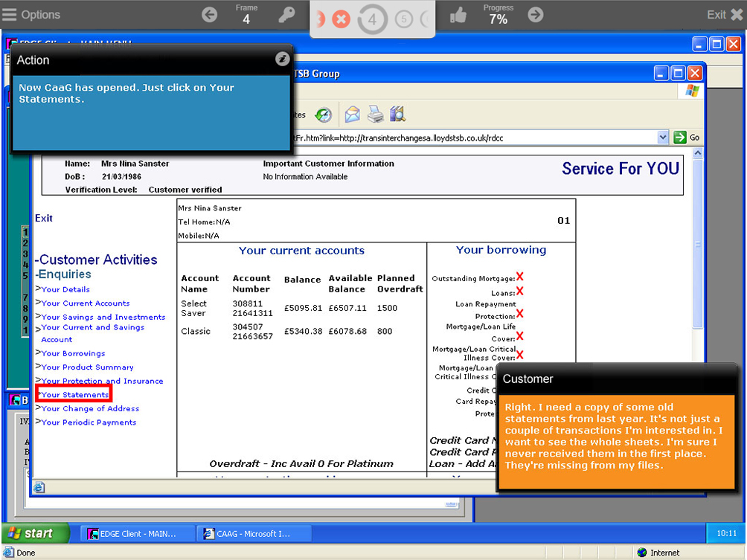Click date of birth 21/03/1986
The image size is (747, 560).
(x=121, y=177)
